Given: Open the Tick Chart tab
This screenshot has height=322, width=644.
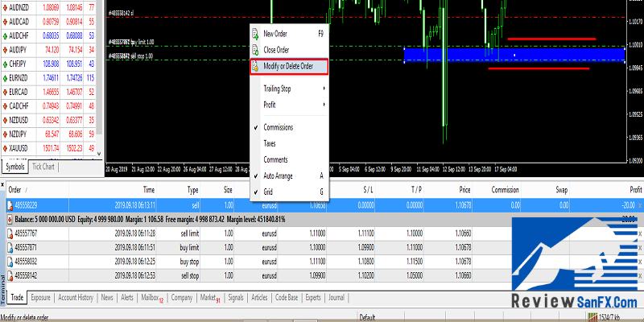Looking at the screenshot, I should pyautogui.click(x=43, y=167).
